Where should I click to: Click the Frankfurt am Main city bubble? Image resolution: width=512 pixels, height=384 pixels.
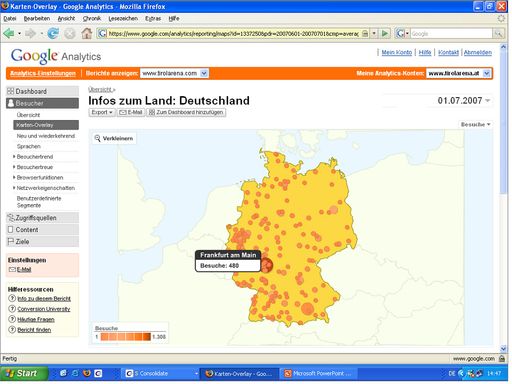click(266, 265)
